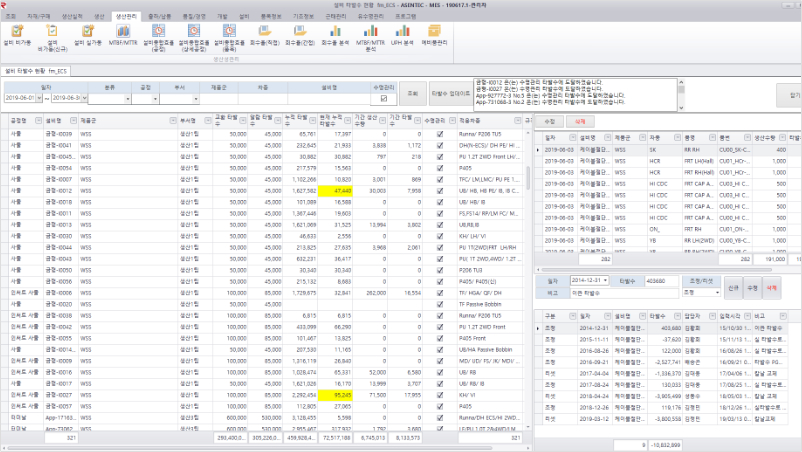Open the 설비 실가동 icon

(88, 32)
